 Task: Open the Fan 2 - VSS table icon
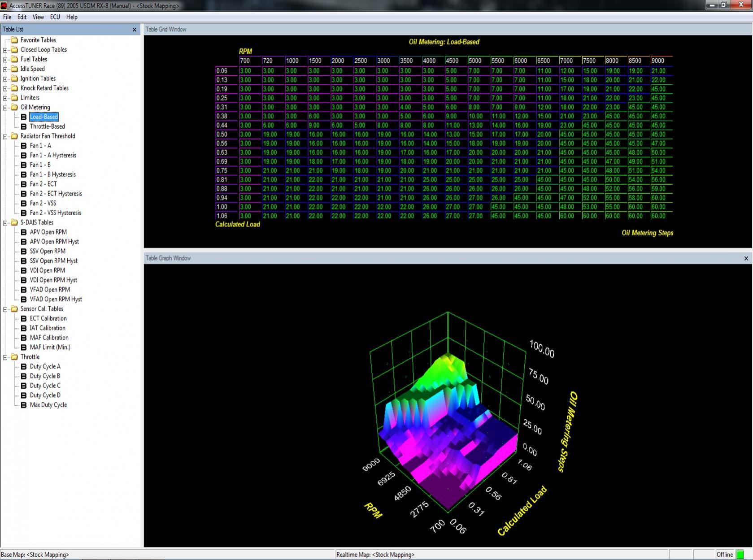pos(24,204)
